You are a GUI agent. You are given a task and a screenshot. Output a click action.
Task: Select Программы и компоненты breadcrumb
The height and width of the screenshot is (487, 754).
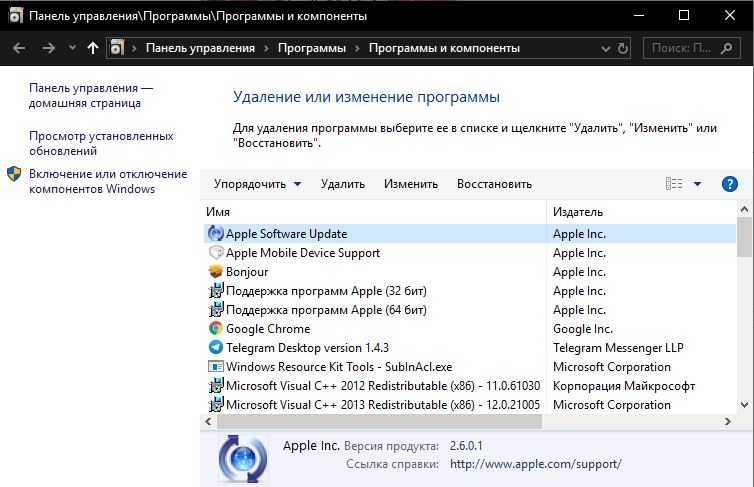444,48
